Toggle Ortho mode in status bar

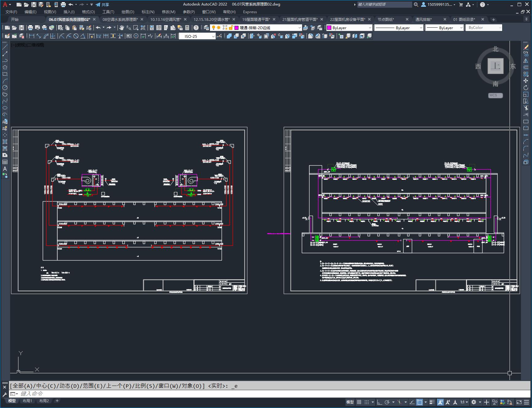click(x=380, y=402)
